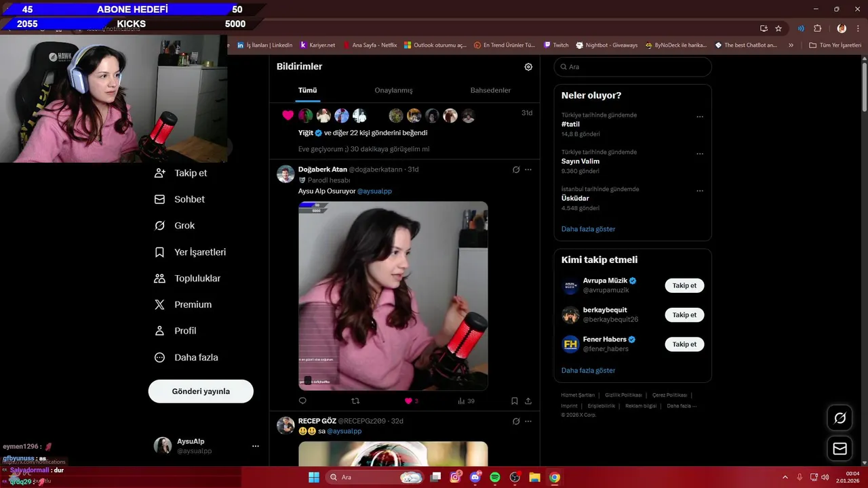Open Chrome profile avatar

[x=842, y=28]
